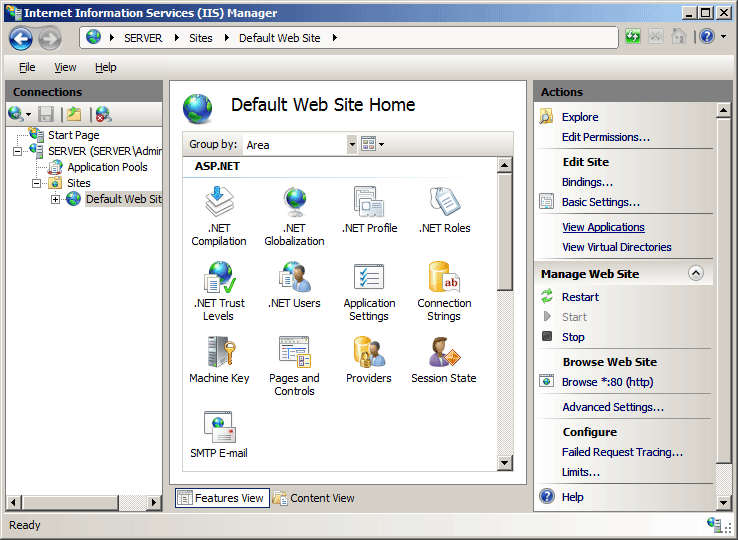
Task: Open the Application Settings feature
Action: coord(369,291)
